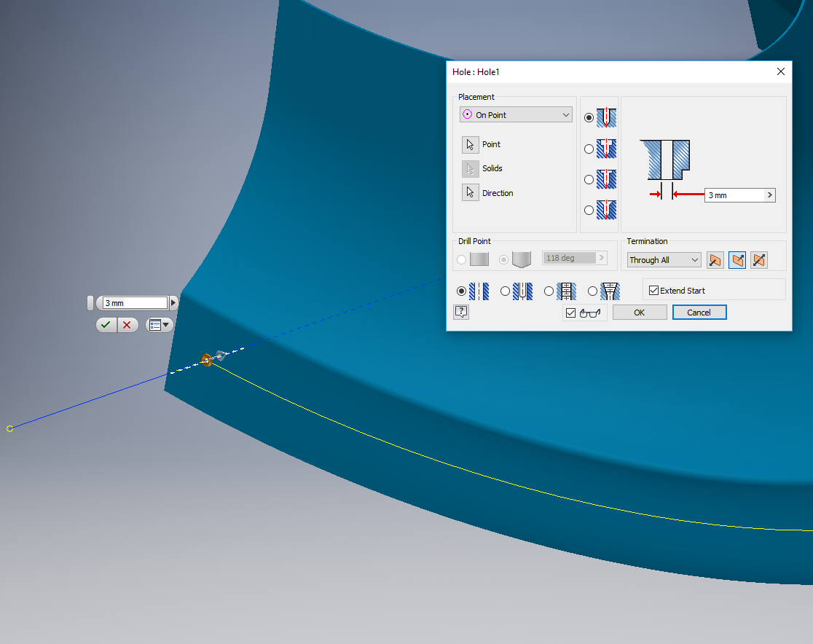Click the Point selection arrow button

470,144
